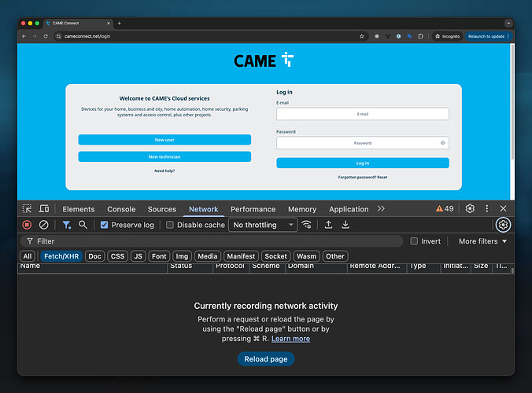This screenshot has width=532, height=393.
Task: Open a new tab with the plus button
Action: point(119,24)
